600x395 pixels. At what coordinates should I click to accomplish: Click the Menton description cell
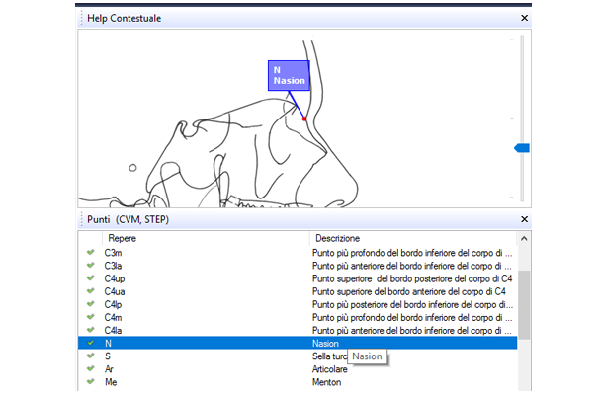(x=326, y=382)
